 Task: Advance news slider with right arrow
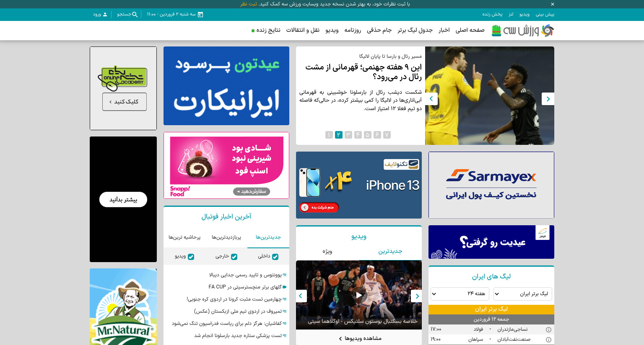click(548, 99)
